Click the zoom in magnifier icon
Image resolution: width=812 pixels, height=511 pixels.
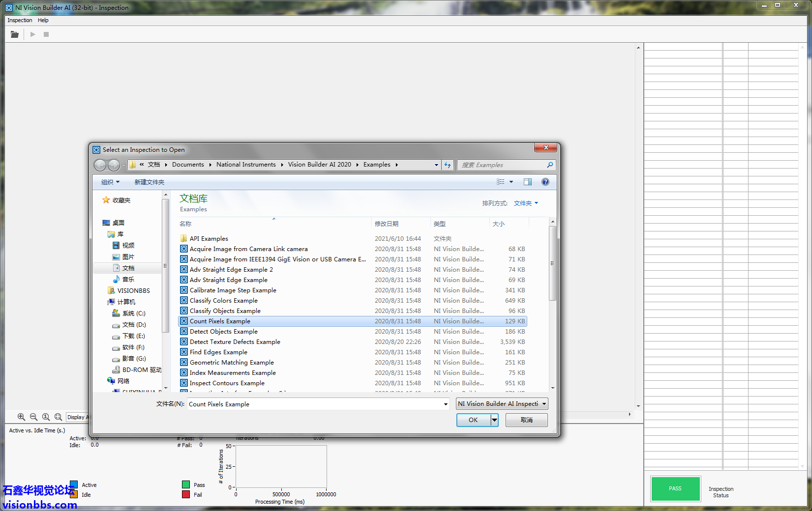tap(21, 417)
